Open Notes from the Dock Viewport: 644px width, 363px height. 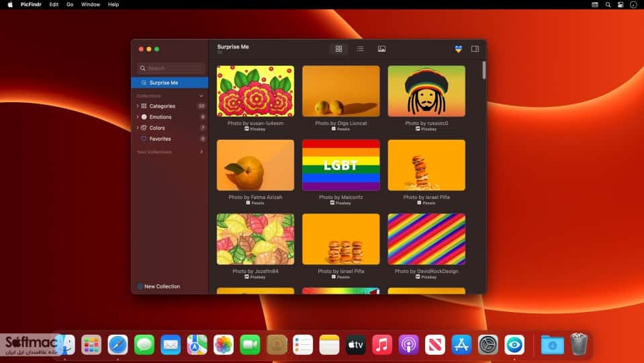click(x=329, y=345)
